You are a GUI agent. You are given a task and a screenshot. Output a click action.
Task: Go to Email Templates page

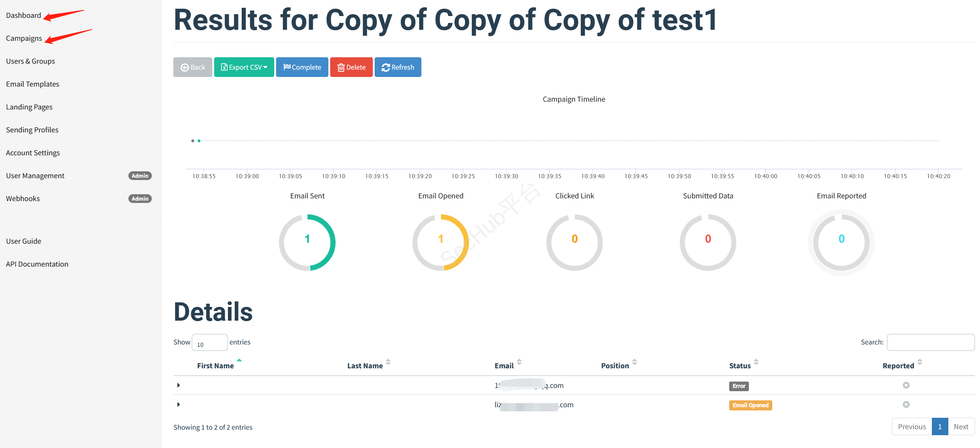33,84
